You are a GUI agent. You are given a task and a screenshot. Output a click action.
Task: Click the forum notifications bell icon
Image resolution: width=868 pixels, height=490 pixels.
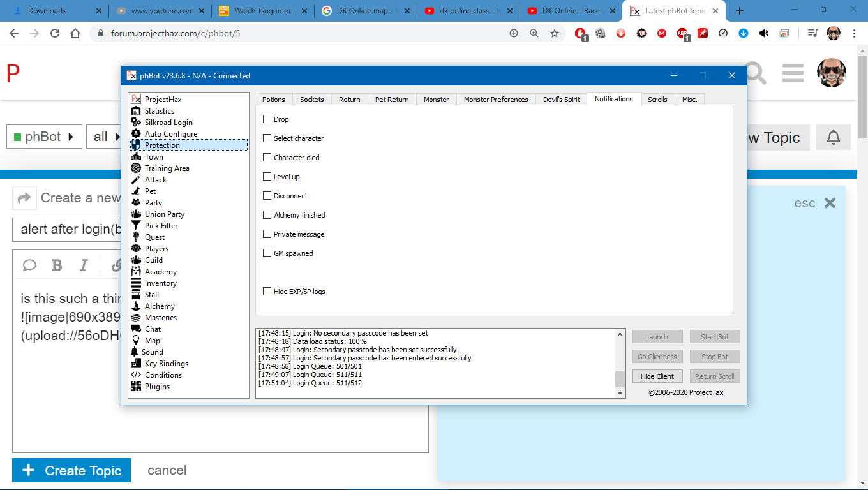(833, 138)
